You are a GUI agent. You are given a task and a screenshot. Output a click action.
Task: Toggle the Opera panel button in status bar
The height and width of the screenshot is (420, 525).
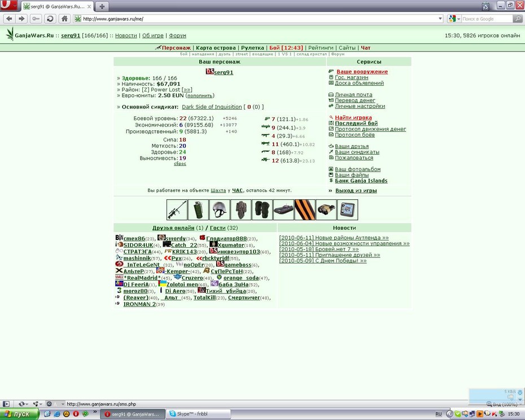6,404
